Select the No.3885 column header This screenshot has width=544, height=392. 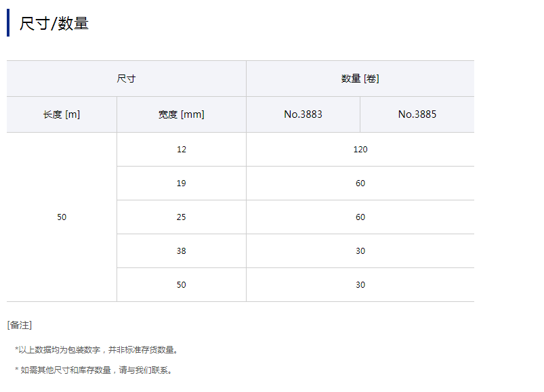(417, 114)
